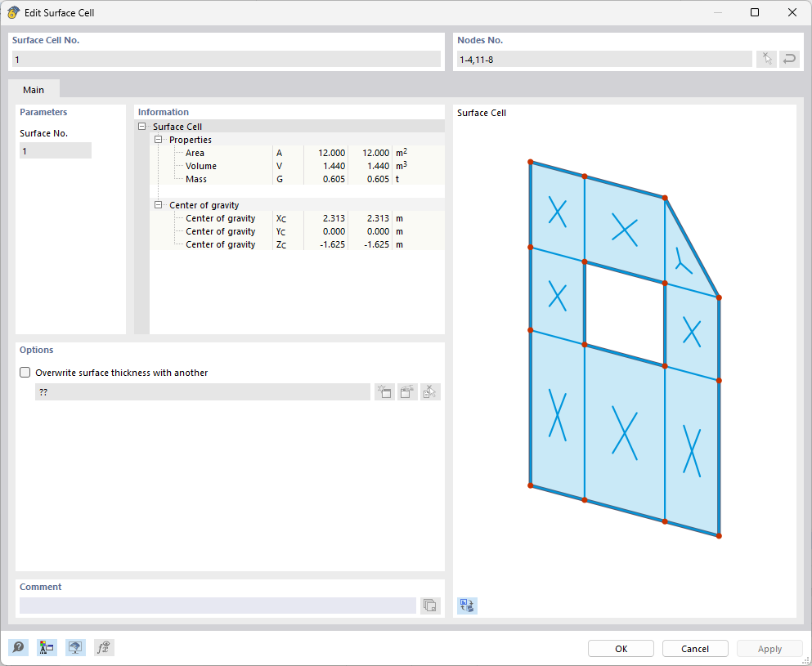Copy the comment text
812x666 pixels.
[x=430, y=605]
